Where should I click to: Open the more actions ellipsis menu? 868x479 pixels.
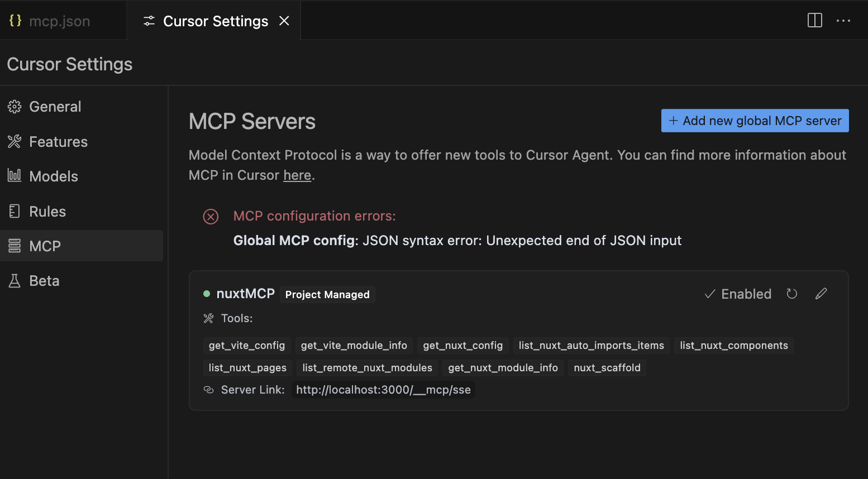pyautogui.click(x=843, y=21)
